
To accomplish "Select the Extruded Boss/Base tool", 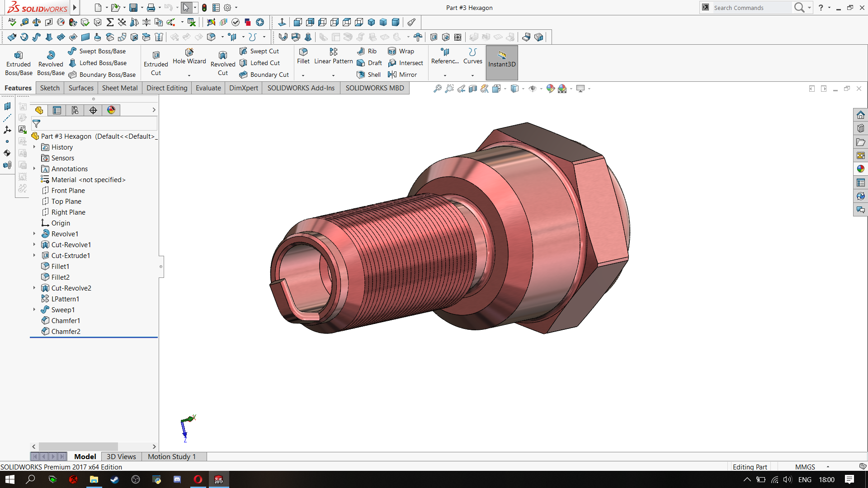I will tap(19, 63).
